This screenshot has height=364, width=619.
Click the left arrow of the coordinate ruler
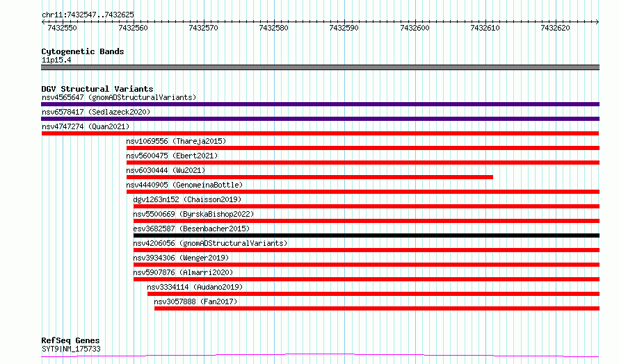(x=43, y=22)
